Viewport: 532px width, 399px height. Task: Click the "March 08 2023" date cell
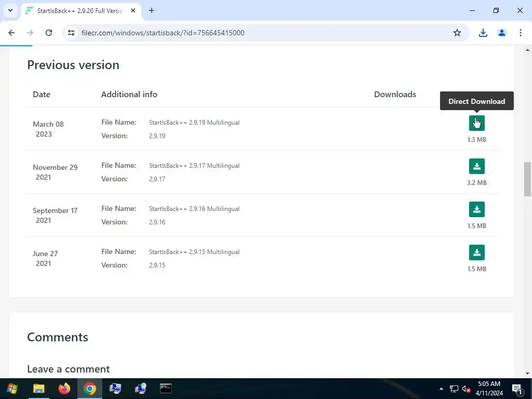[x=48, y=129]
